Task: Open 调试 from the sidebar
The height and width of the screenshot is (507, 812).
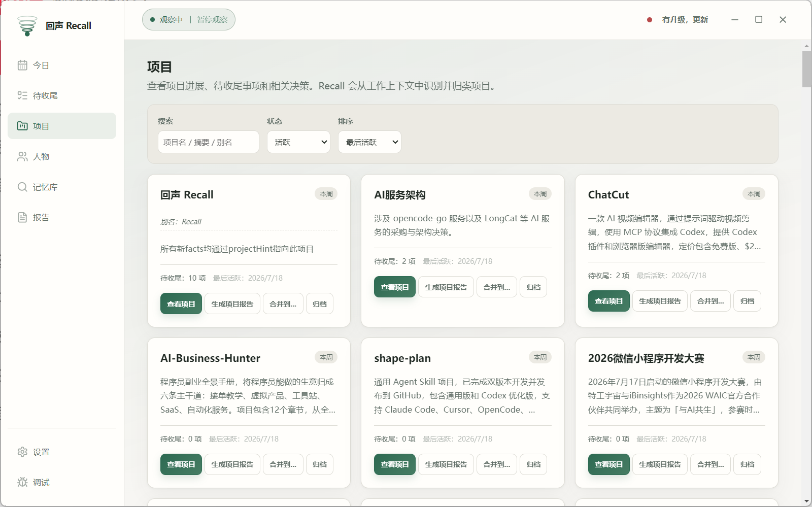Action: (62, 482)
